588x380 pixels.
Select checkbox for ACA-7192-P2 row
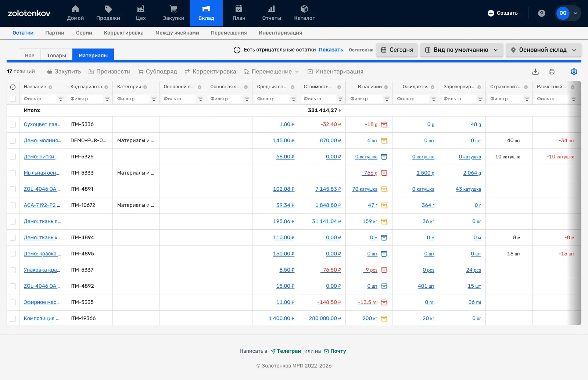click(13, 205)
